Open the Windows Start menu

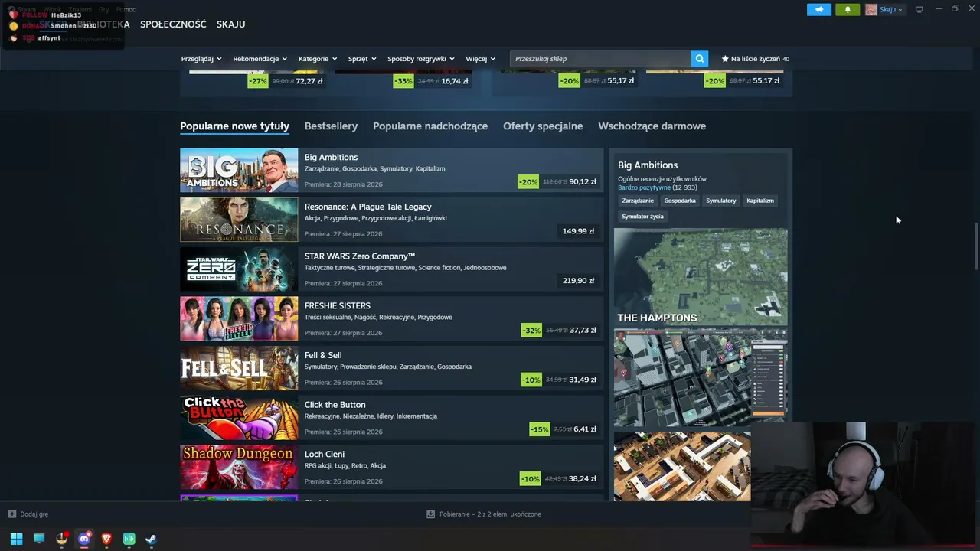(16, 539)
